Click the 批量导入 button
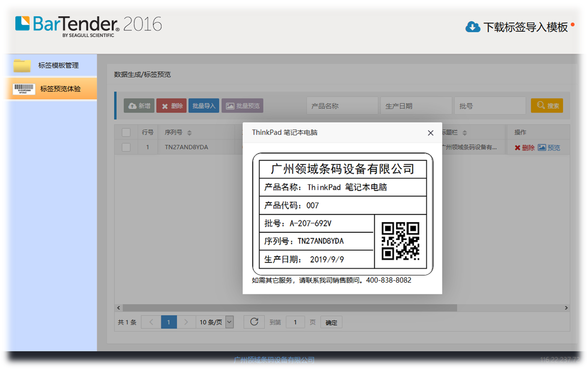The image size is (588, 369). [x=204, y=106]
